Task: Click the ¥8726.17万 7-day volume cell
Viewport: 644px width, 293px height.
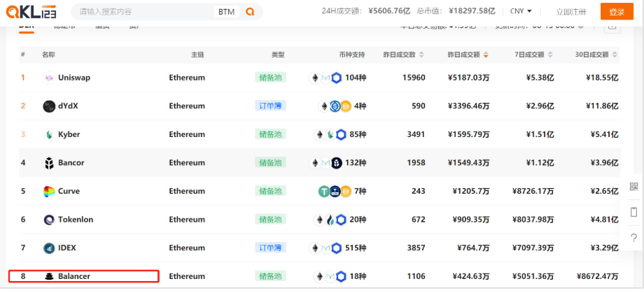Action: click(x=533, y=191)
